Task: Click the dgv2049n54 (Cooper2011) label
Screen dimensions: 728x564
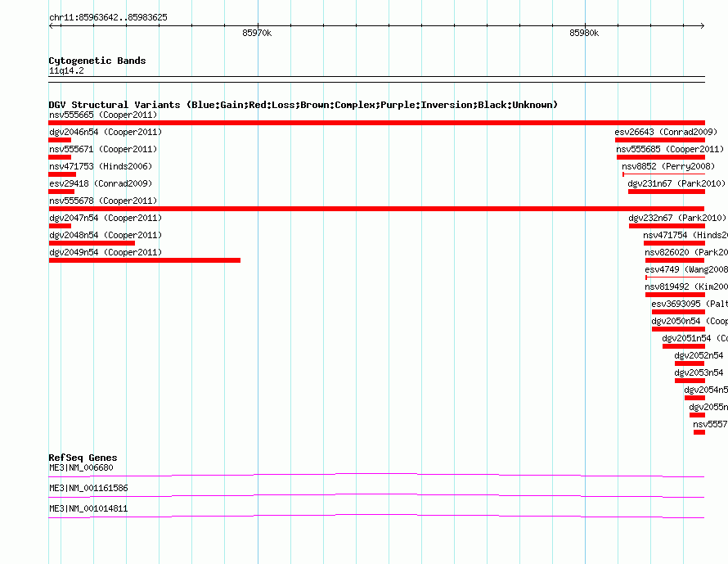Action: (x=106, y=252)
